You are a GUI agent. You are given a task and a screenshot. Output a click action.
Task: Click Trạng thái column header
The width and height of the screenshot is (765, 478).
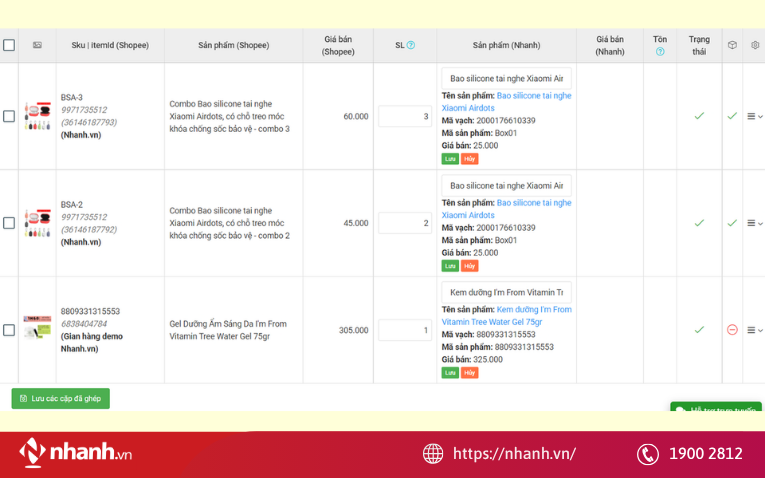699,45
